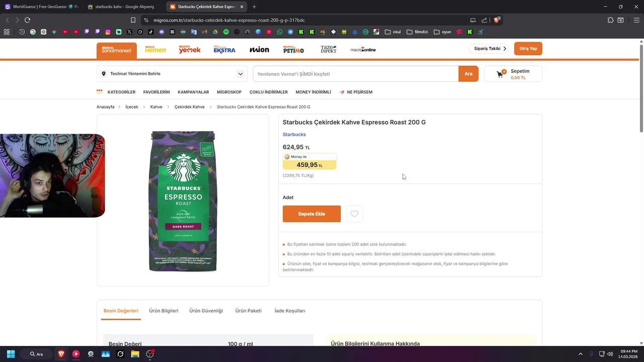Open the X (Twitter) bookmark icon
Image resolution: width=644 pixels, height=362 pixels.
click(129, 32)
